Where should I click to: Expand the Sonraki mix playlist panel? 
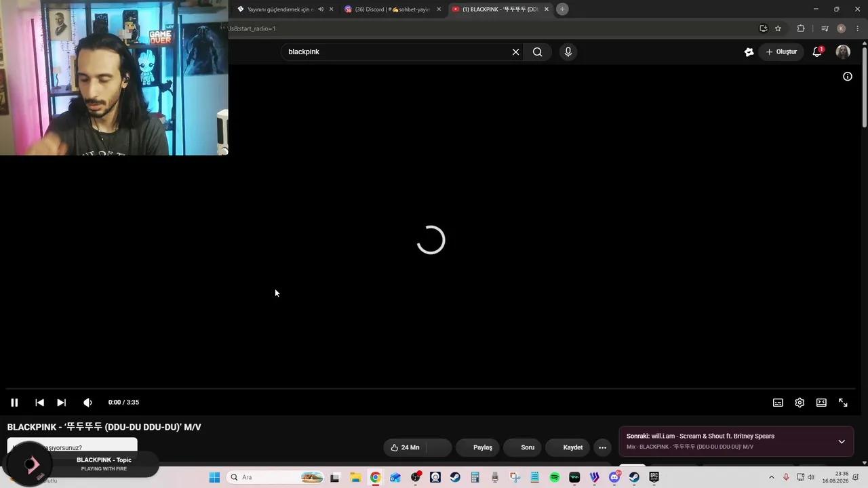pyautogui.click(x=842, y=442)
